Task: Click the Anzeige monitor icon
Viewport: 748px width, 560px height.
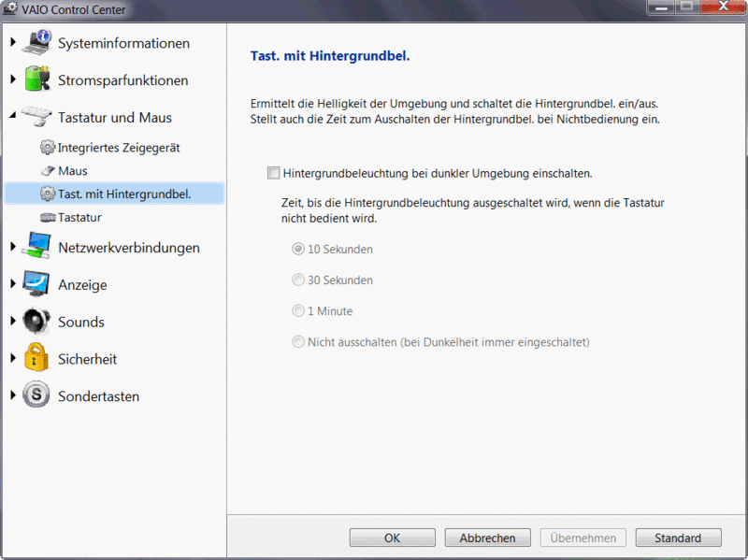Action: pos(36,283)
